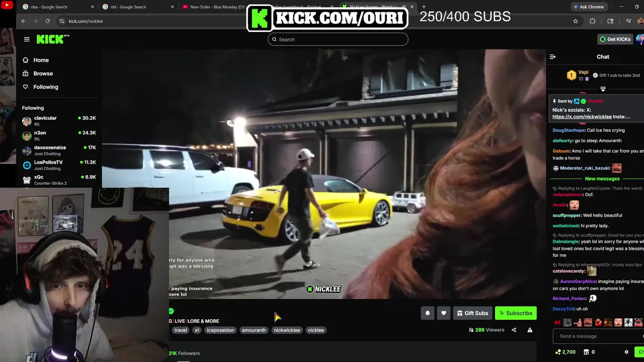
Task: Open the channel points 2,700 balance
Action: click(565, 352)
